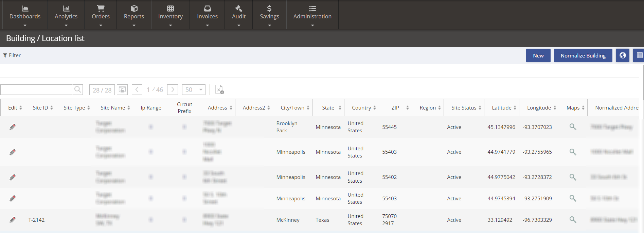Click the Normalize Building button
The height and width of the screenshot is (233, 644).
click(x=583, y=55)
